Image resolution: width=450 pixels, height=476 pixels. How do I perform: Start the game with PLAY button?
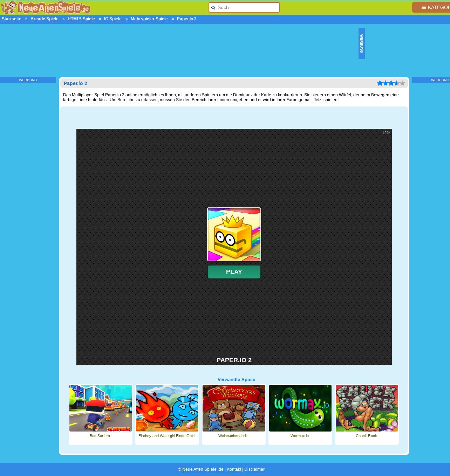coord(234,272)
